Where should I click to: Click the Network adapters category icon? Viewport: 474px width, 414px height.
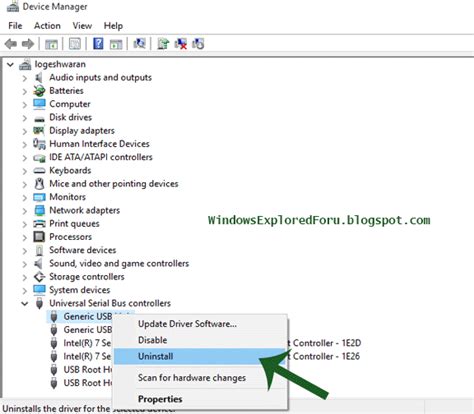39,210
